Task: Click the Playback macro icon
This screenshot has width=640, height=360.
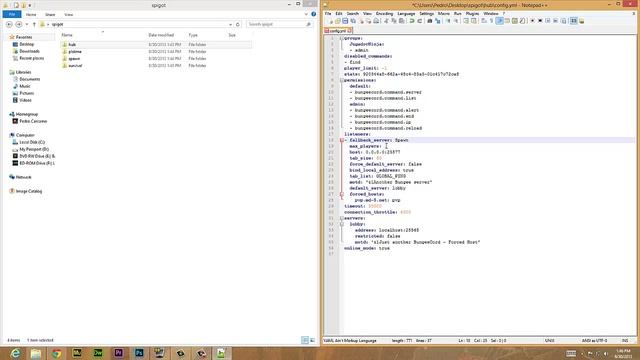Action: point(548,21)
